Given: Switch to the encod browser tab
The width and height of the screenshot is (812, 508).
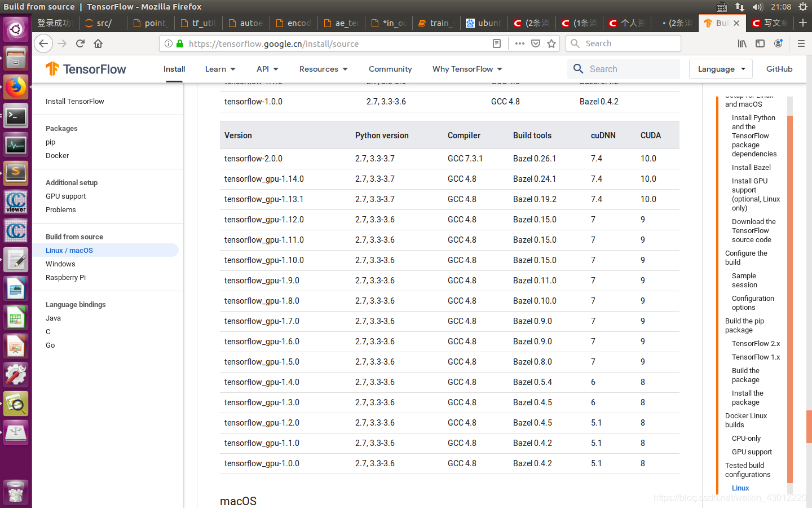Looking at the screenshot, I should coord(294,23).
